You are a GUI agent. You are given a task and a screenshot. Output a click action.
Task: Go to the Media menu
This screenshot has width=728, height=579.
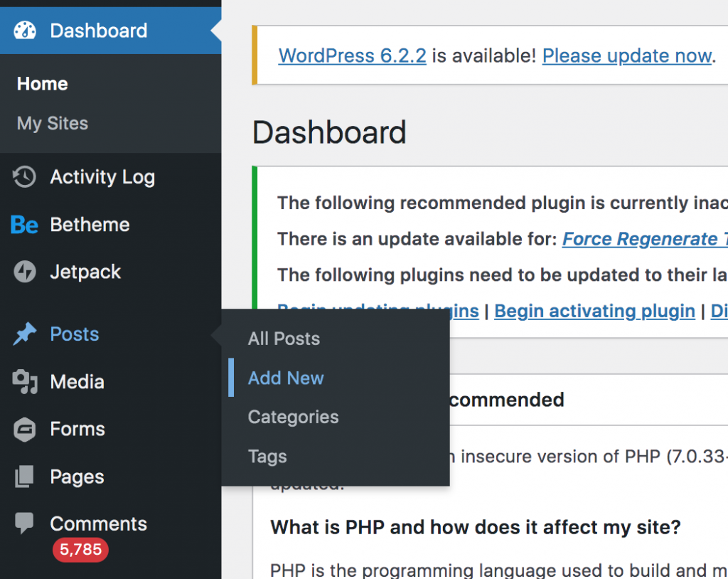click(x=110, y=382)
